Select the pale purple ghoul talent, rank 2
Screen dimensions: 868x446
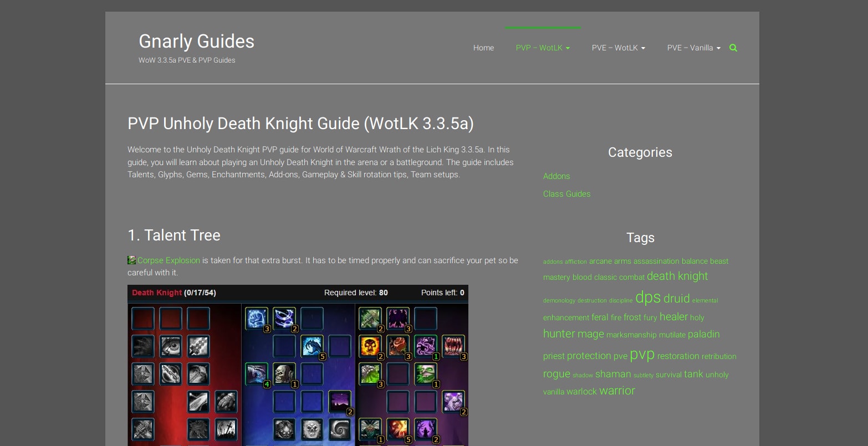453,402
